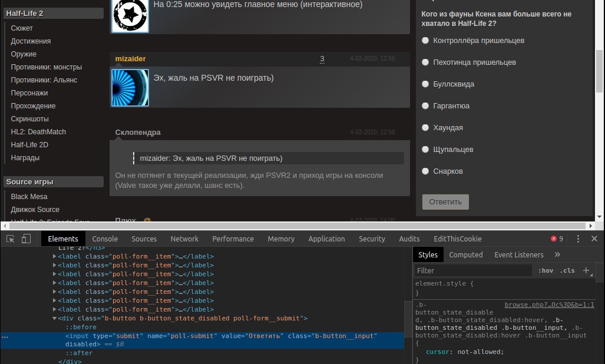
Task: Show more Styles pane tabs chevron
Action: click(557, 254)
